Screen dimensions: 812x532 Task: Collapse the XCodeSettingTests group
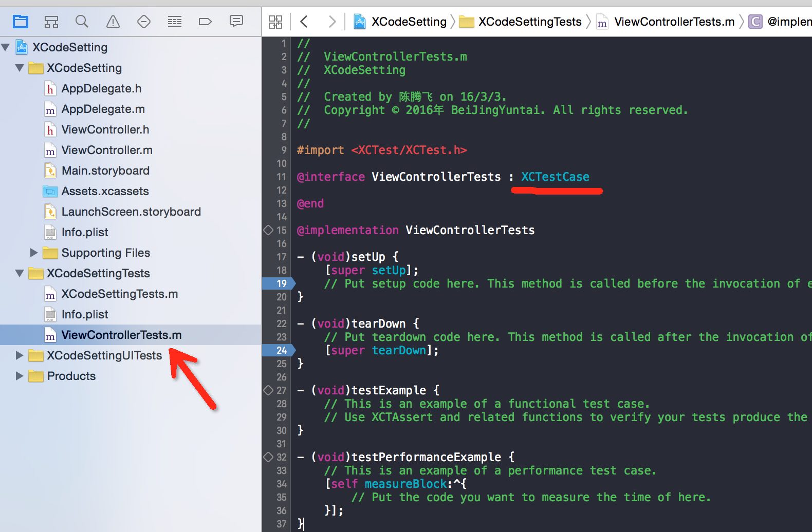click(20, 273)
